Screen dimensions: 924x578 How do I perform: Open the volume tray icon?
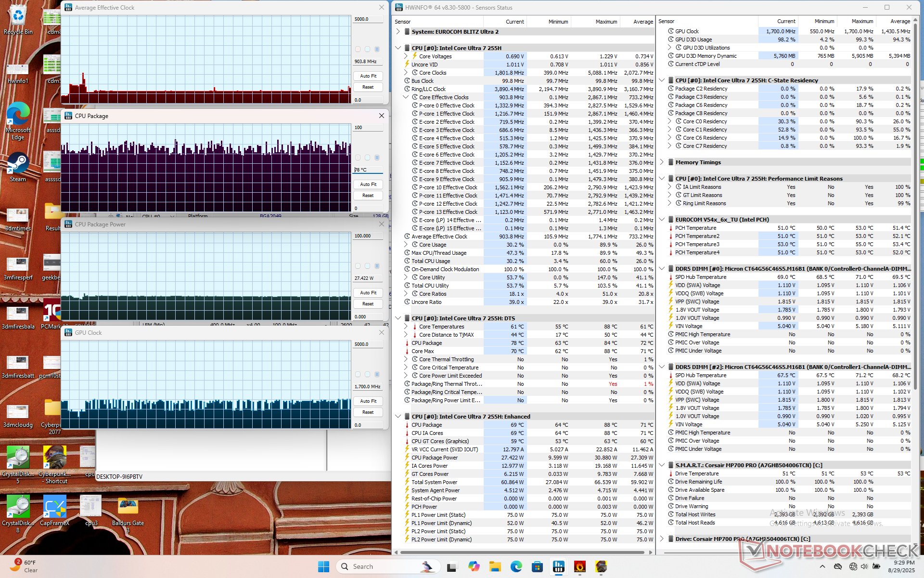[864, 566]
